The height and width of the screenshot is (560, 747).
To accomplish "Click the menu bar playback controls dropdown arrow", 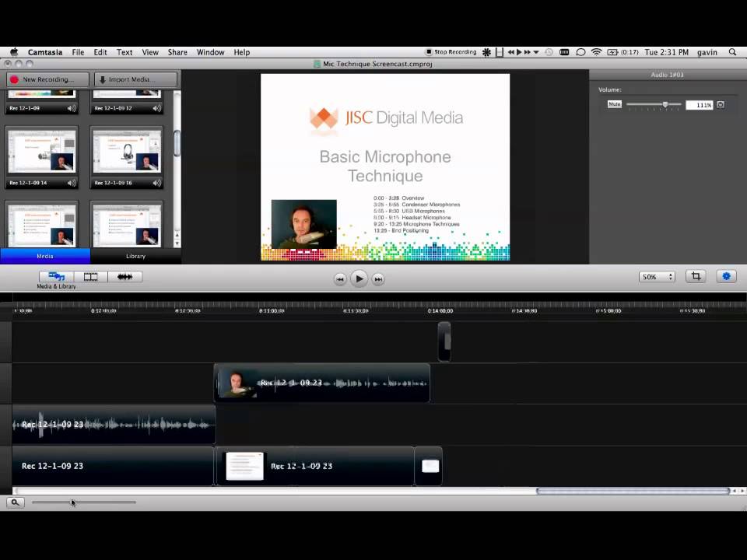I will pyautogui.click(x=536, y=52).
